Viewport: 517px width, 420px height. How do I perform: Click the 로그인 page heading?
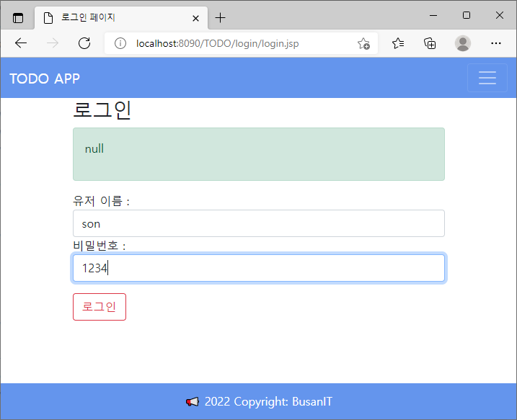point(102,110)
